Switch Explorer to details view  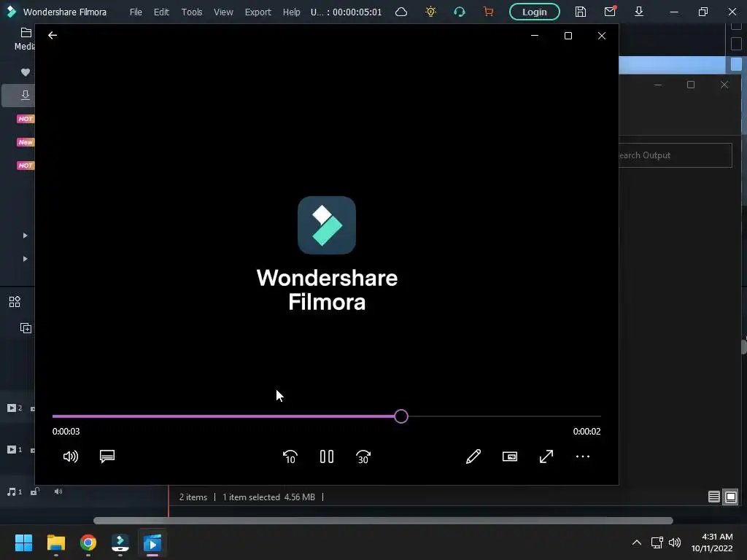tap(713, 497)
